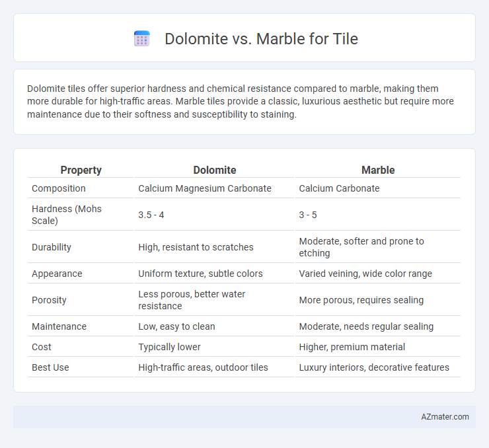Click the 'Calcium Carbonate' cell
Screen dimensions: 489x448
[x=339, y=188]
